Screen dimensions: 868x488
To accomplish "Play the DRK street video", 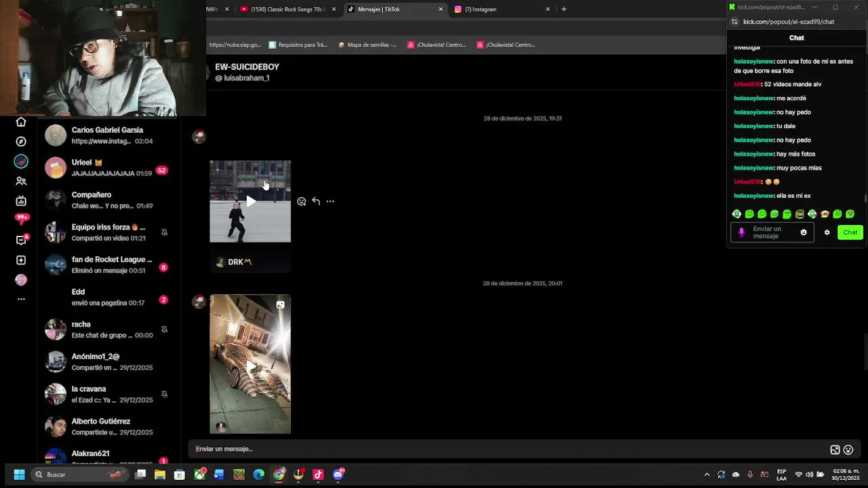I will (250, 201).
